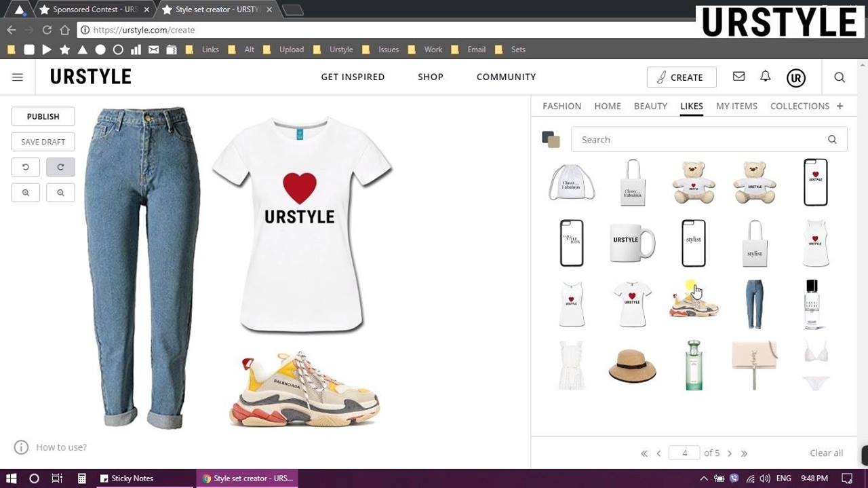Click the browser home icon
This screenshot has height=488, width=868.
click(x=64, y=30)
